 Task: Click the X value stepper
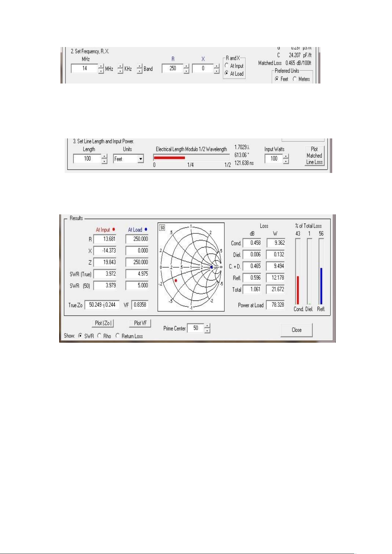[x=216, y=69]
